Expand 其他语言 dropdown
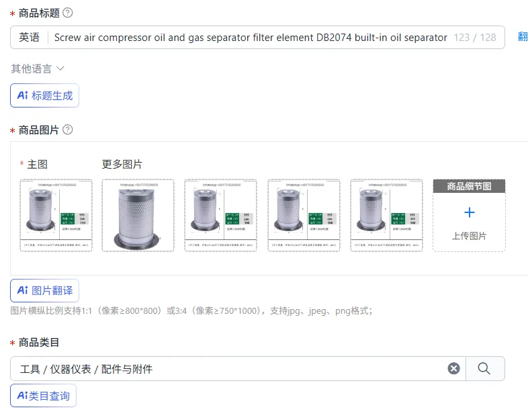The width and height of the screenshot is (528, 420). click(38, 69)
